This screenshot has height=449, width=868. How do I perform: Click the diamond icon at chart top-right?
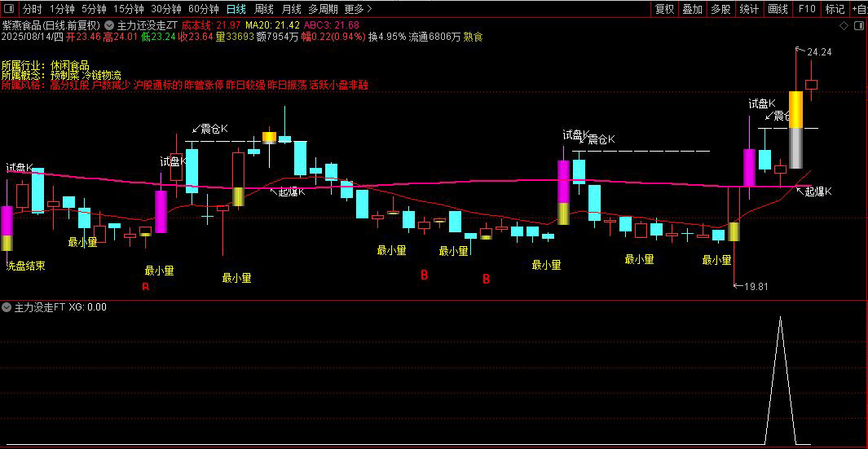tap(844, 25)
